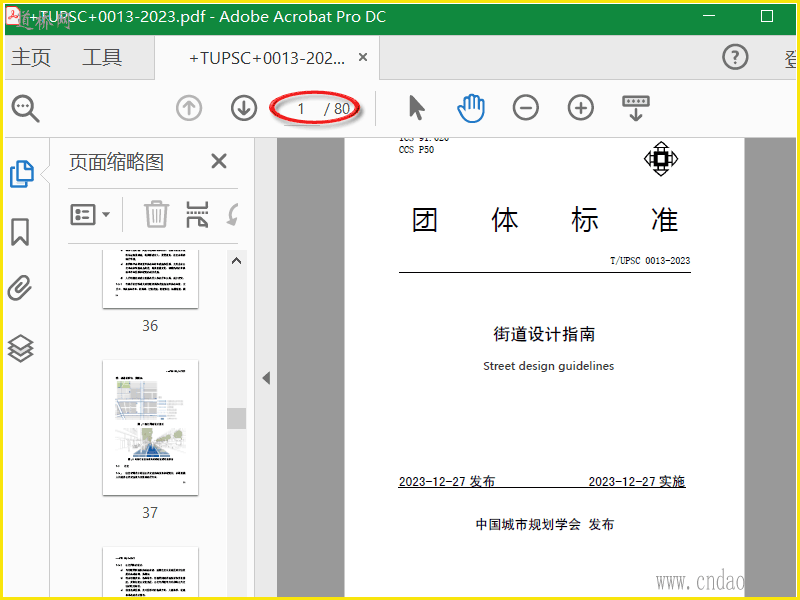Click the insert pages icon
Viewport: 800px width, 600px height.
coord(197,214)
